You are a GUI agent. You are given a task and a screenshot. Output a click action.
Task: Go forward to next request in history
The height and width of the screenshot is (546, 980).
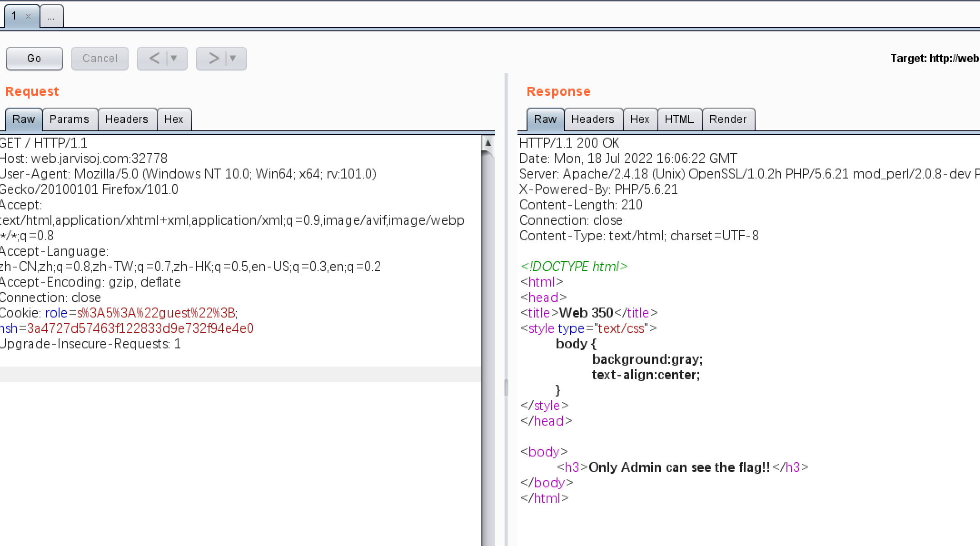pyautogui.click(x=214, y=59)
